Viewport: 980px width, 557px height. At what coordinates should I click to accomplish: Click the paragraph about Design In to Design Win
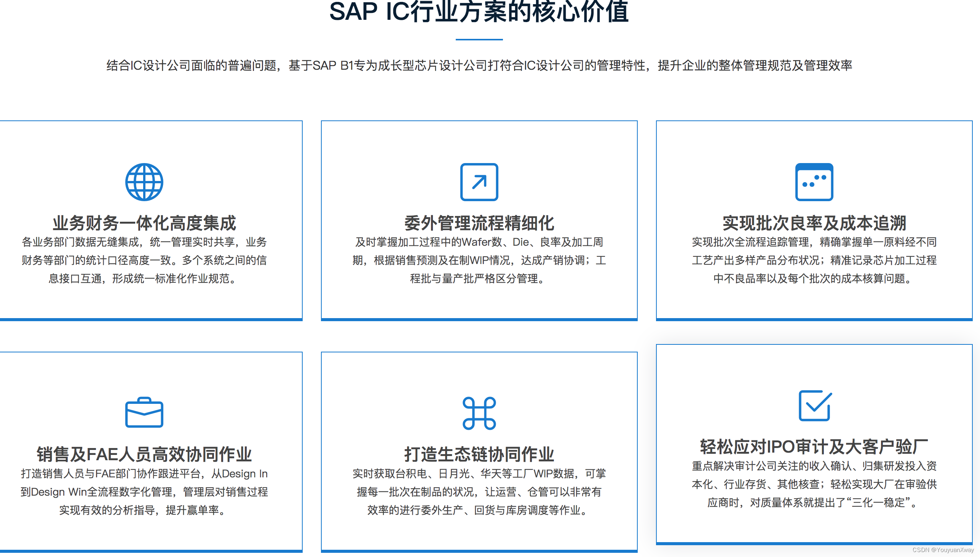(x=144, y=491)
